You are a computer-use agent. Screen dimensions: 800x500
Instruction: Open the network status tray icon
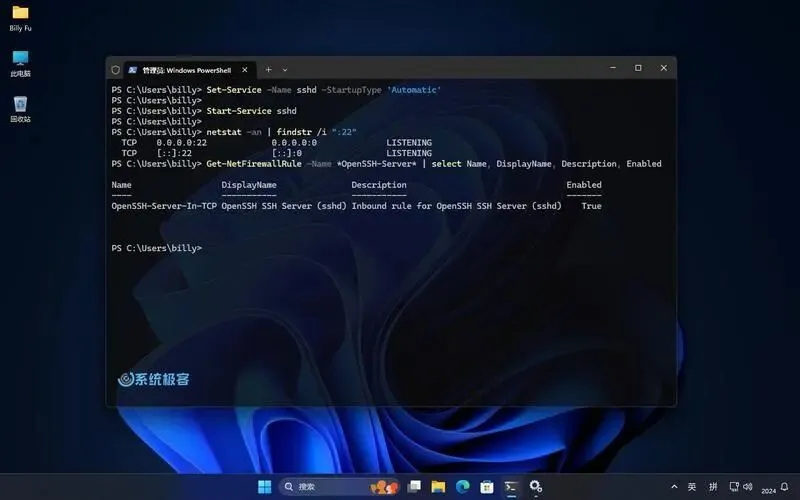[734, 487]
